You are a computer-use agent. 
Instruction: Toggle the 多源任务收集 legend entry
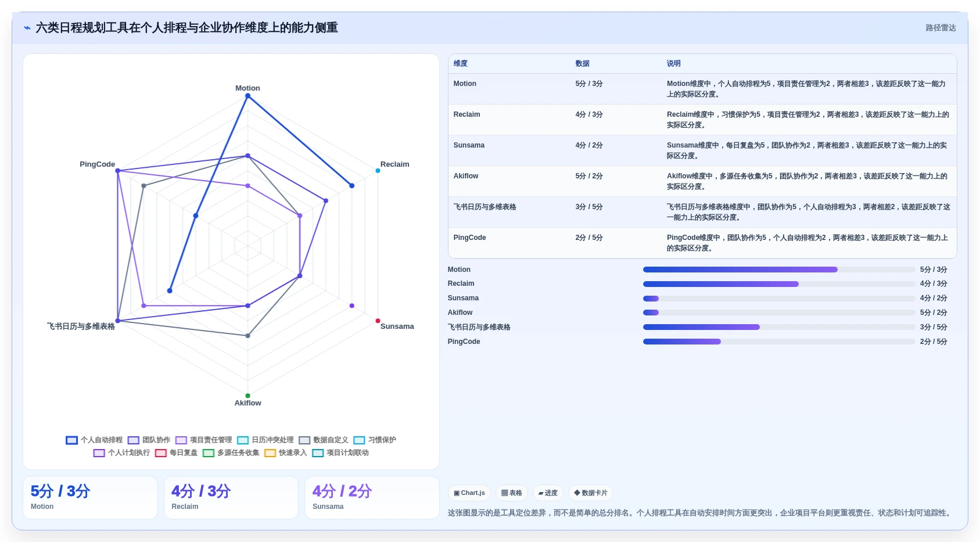pyautogui.click(x=231, y=453)
